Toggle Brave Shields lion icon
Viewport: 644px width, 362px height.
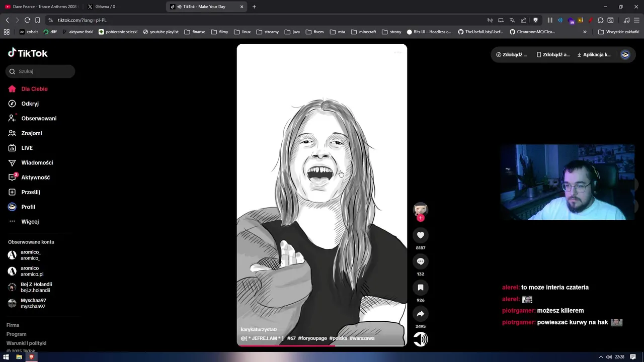click(x=535, y=20)
